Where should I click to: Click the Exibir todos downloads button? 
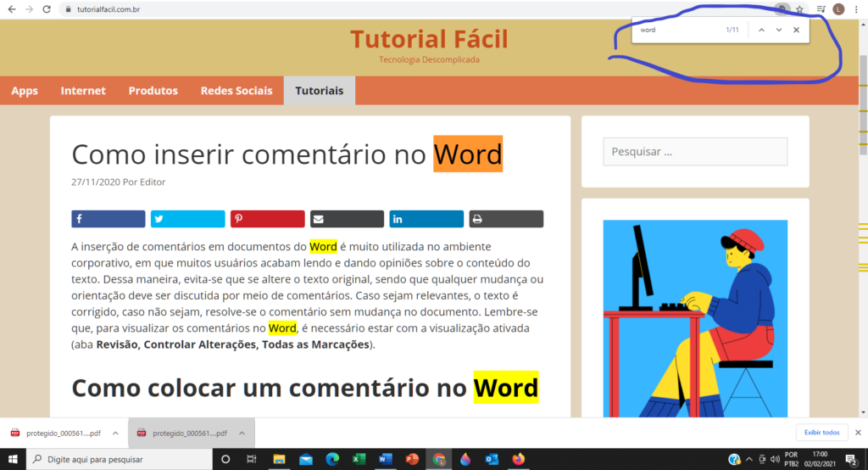821,433
